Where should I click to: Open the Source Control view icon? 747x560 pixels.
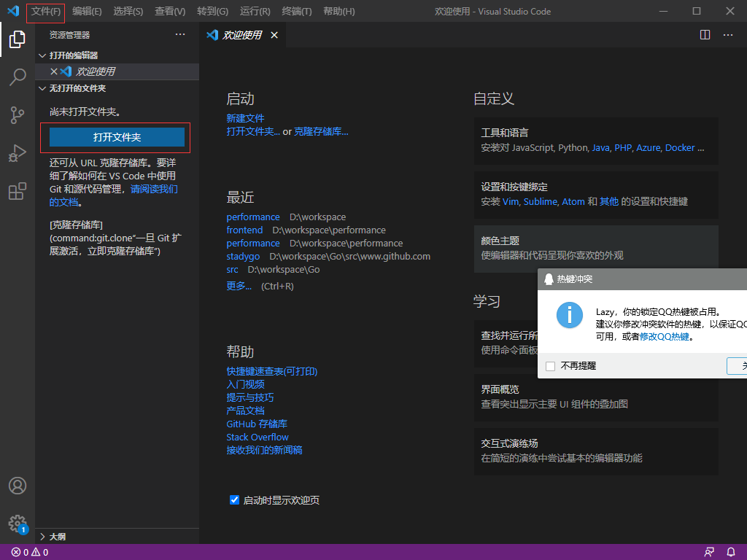(x=18, y=114)
